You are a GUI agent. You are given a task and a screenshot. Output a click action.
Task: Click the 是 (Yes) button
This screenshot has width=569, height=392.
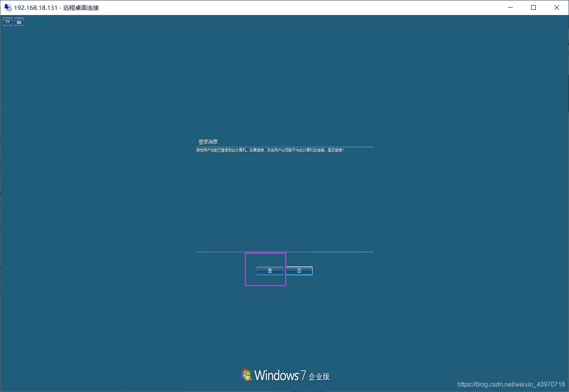(270, 271)
